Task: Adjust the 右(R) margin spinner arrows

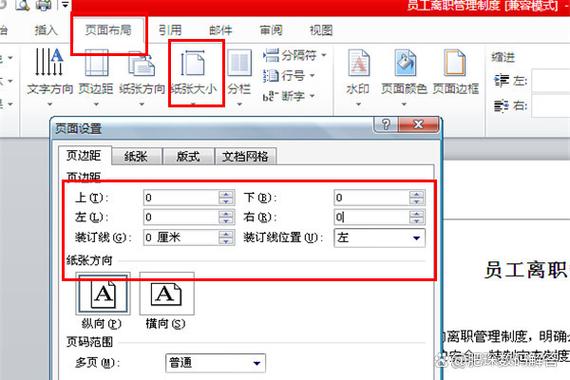Action: coord(417,217)
